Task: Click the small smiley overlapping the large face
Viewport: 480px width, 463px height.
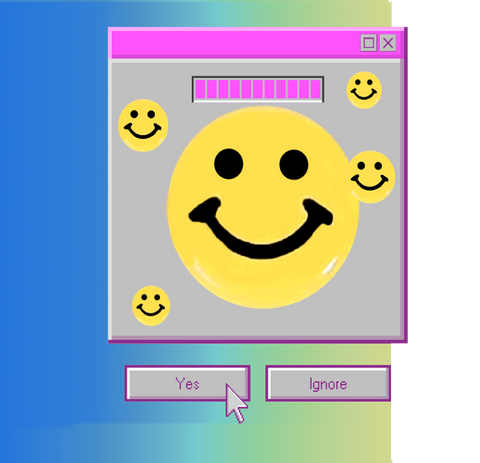Action: pos(371,177)
